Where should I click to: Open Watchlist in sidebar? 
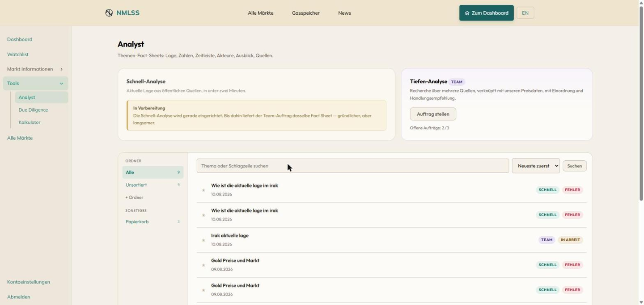pyautogui.click(x=18, y=54)
